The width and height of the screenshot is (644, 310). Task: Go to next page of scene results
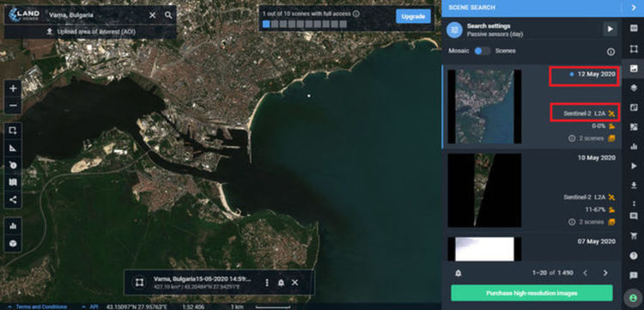tap(605, 273)
